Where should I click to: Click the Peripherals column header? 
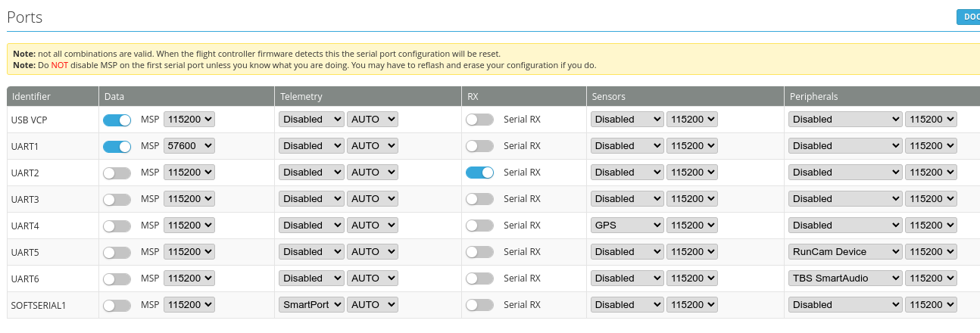pos(813,97)
